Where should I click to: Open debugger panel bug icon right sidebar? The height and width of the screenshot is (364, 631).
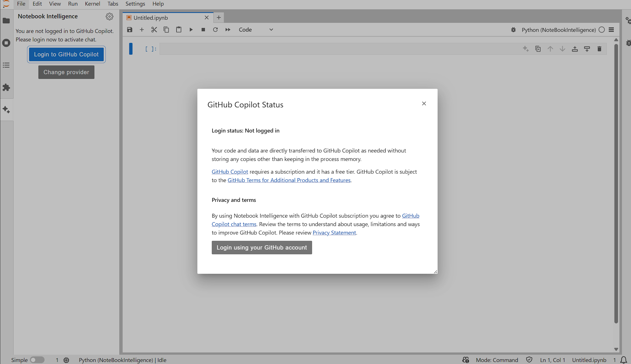[x=628, y=43]
